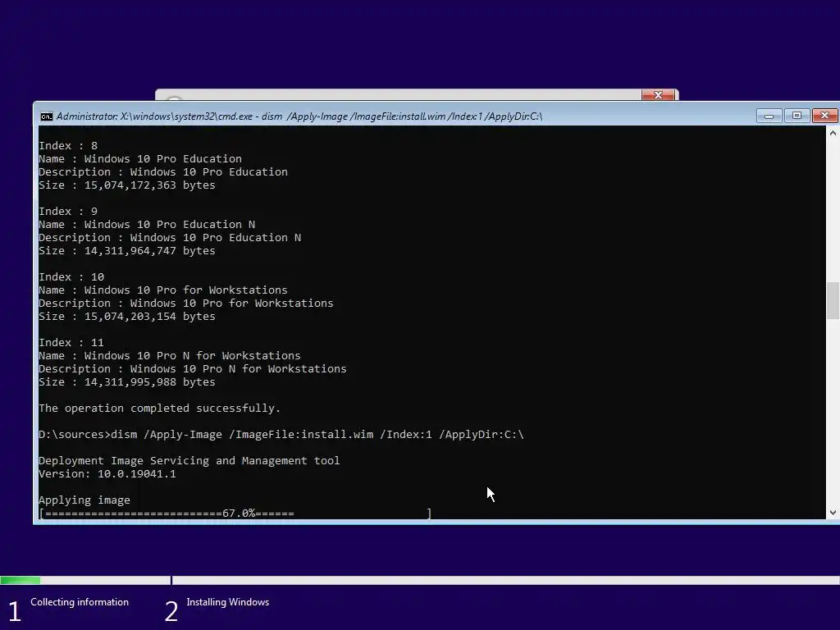Click the 'Applying image' status line
This screenshot has height=630, width=840.
click(84, 500)
